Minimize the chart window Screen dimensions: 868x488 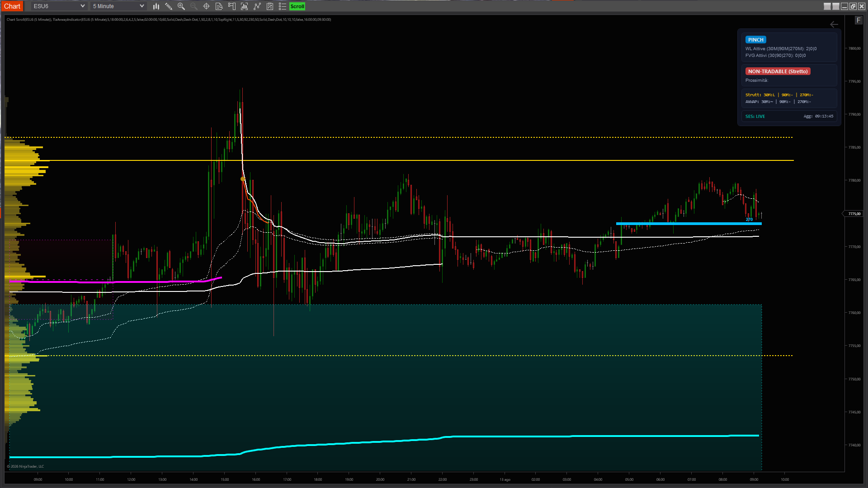(844, 6)
